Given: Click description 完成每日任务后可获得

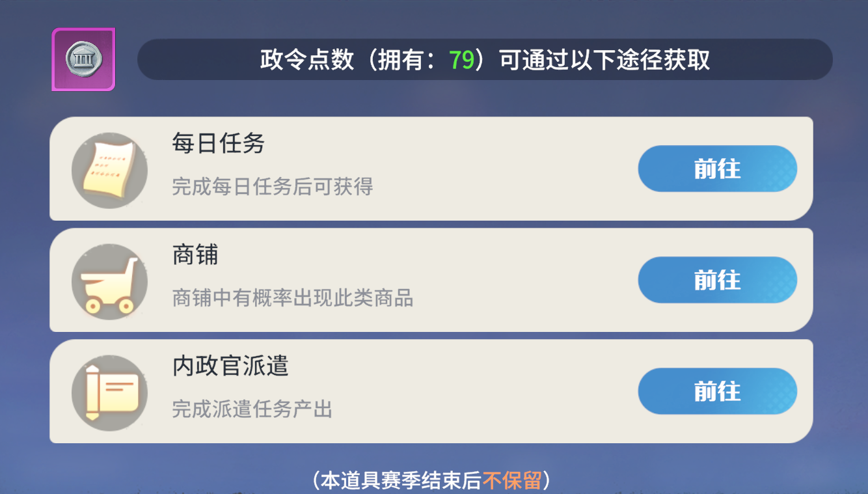Looking at the screenshot, I should pyautogui.click(x=273, y=187).
